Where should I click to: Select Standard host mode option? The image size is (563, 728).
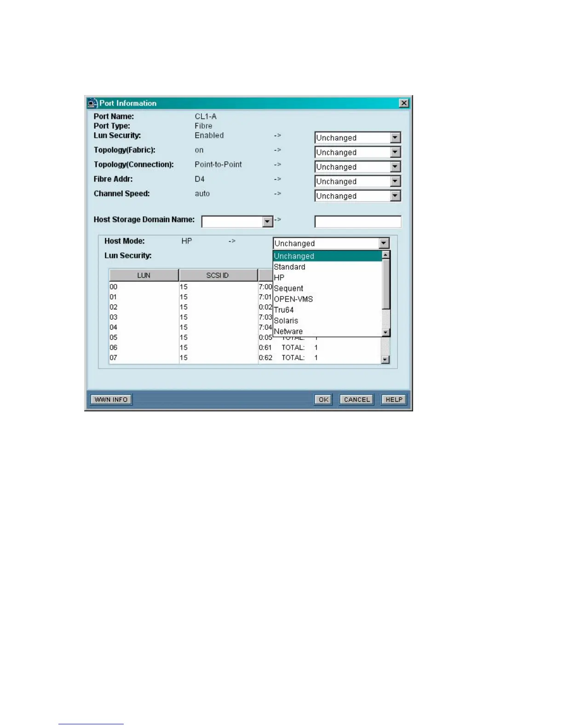327,267
